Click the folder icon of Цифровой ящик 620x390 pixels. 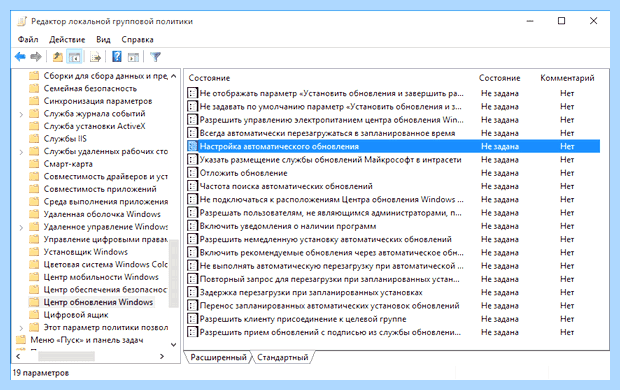pyautogui.click(x=34, y=315)
